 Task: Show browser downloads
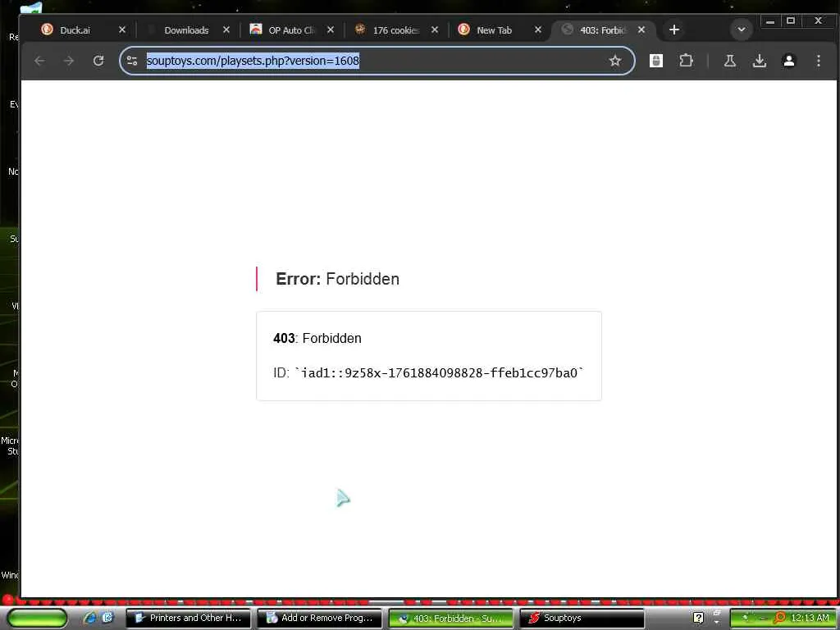[759, 61]
